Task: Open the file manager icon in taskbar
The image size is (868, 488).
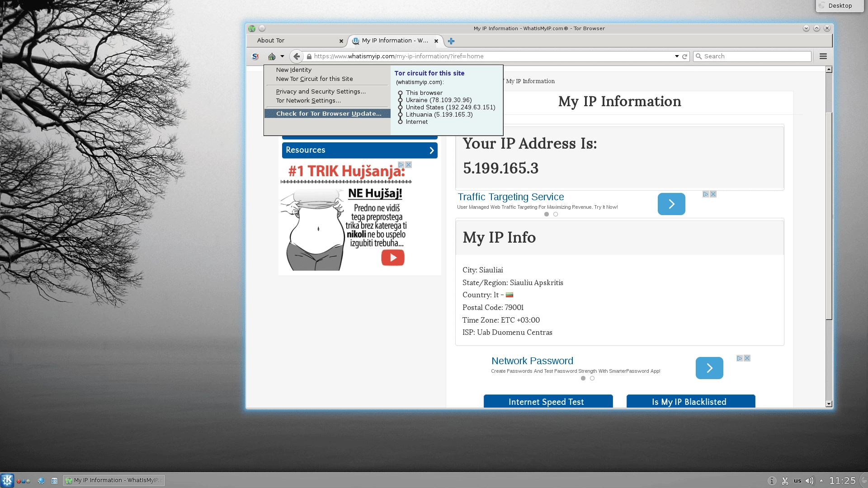Action: point(54,481)
